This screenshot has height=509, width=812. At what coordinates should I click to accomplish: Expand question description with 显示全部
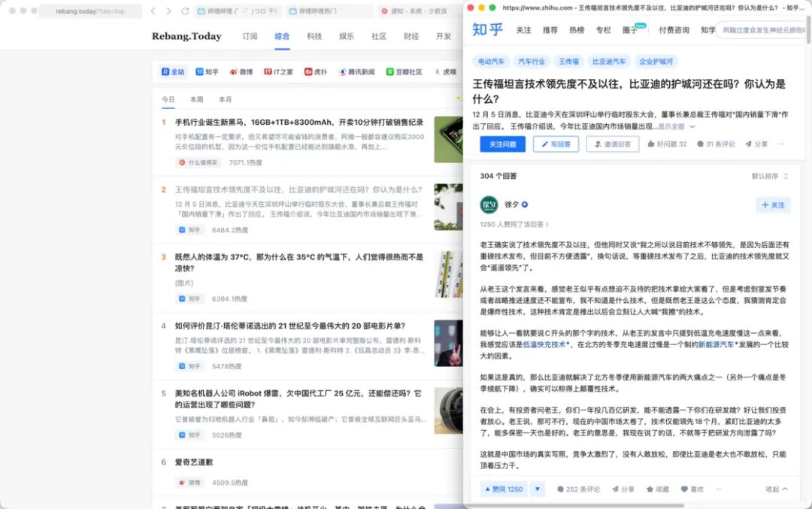(676, 127)
